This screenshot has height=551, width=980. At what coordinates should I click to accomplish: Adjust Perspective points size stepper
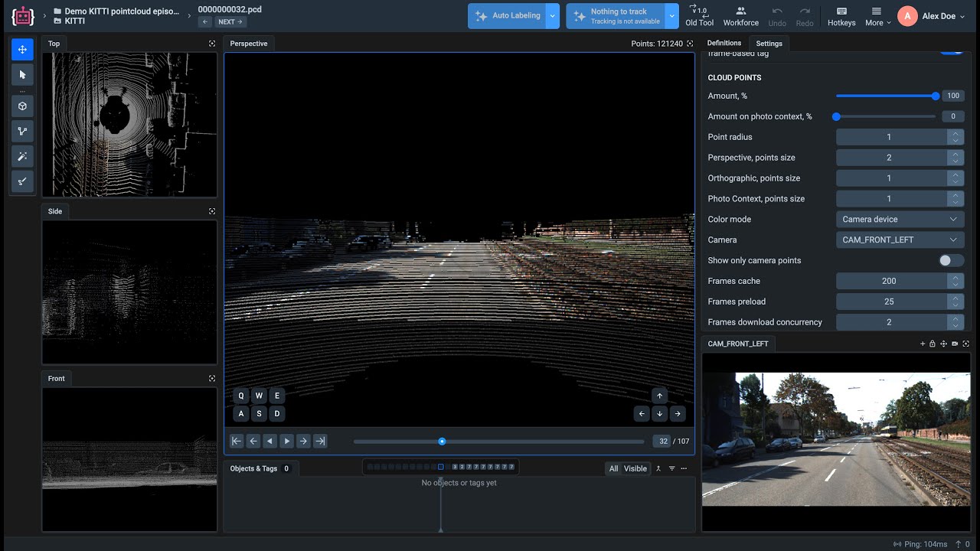[955, 158]
